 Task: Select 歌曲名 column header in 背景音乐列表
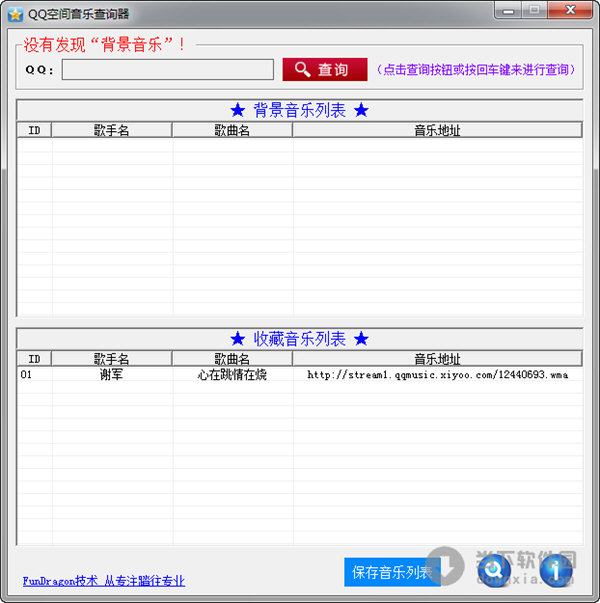click(x=232, y=130)
